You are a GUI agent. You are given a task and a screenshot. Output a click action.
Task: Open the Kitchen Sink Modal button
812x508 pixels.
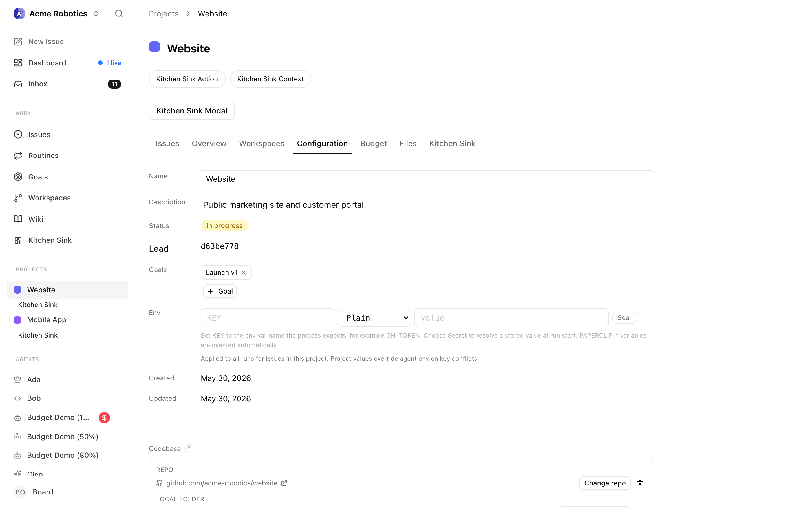coord(192,111)
